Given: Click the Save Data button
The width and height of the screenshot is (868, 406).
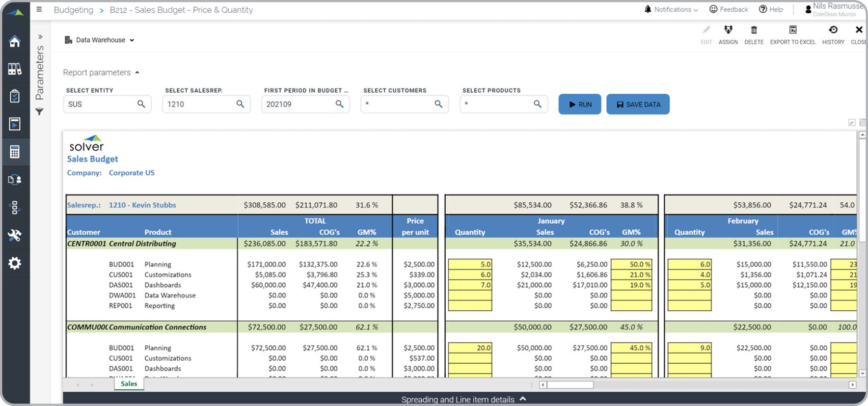Looking at the screenshot, I should click(x=638, y=104).
